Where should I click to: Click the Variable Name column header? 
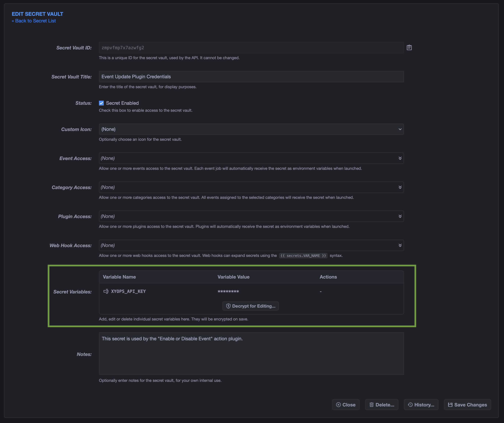click(x=119, y=277)
